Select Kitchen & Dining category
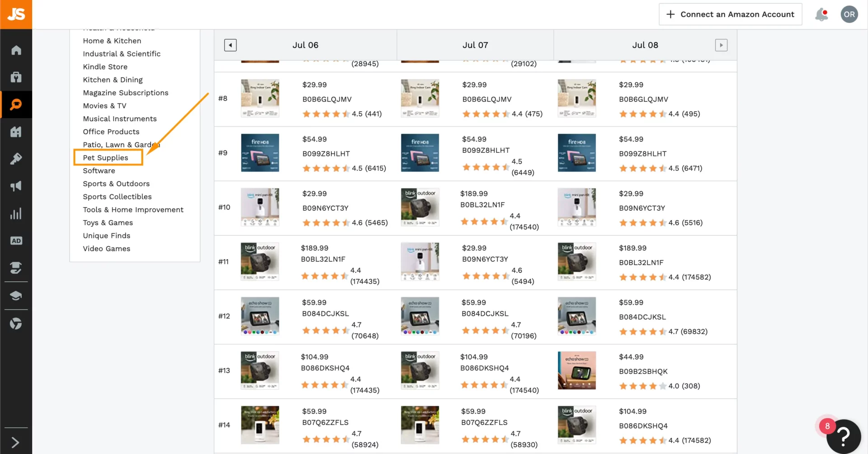 113,80
